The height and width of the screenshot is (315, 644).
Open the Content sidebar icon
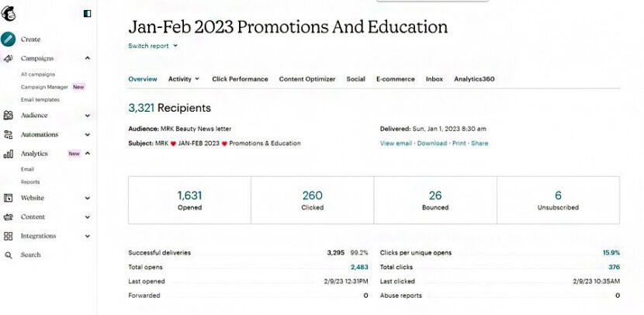[9, 217]
